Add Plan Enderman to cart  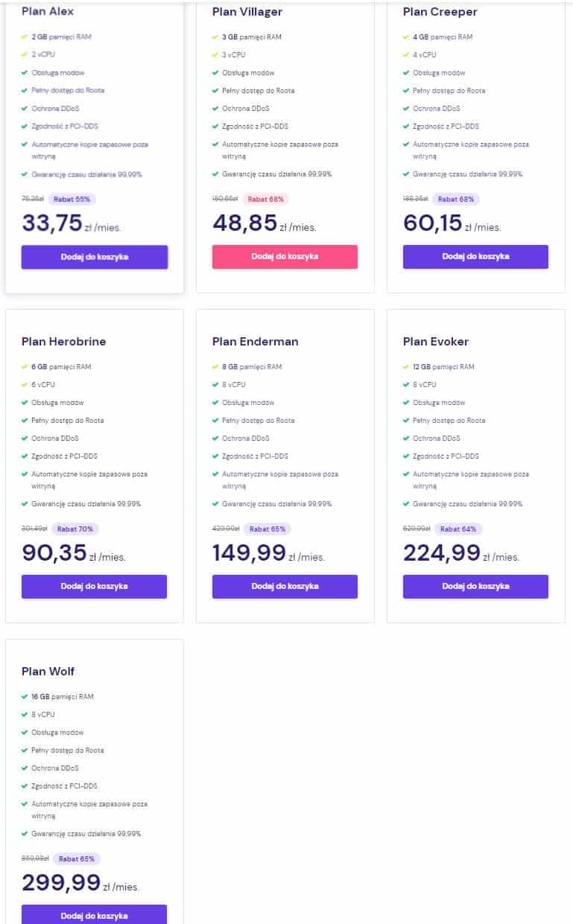point(285,587)
